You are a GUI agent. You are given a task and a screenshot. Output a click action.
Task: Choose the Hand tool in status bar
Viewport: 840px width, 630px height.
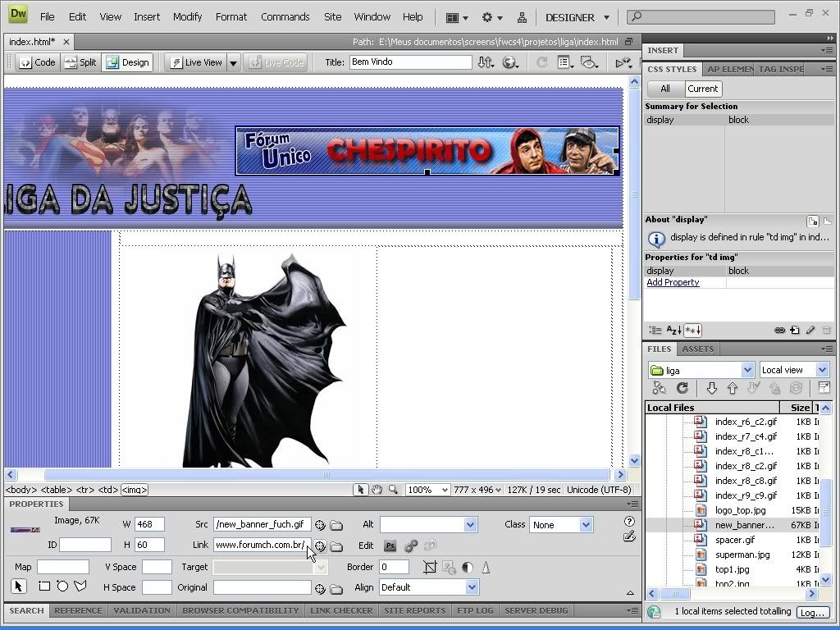pyautogui.click(x=377, y=490)
